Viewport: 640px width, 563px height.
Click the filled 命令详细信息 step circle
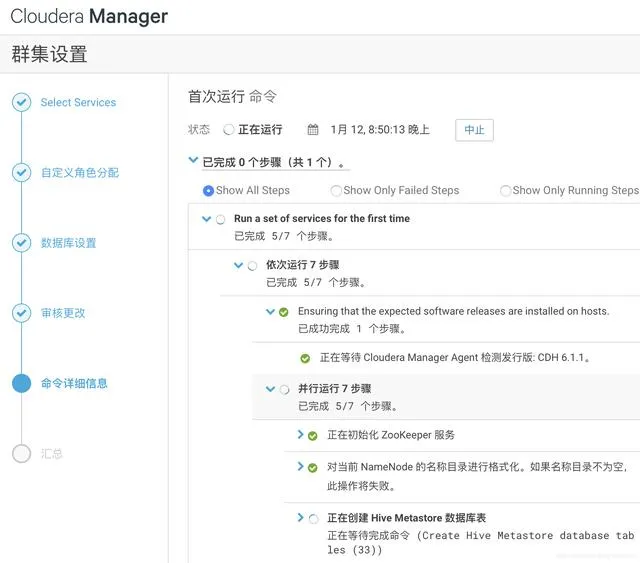pyautogui.click(x=21, y=383)
